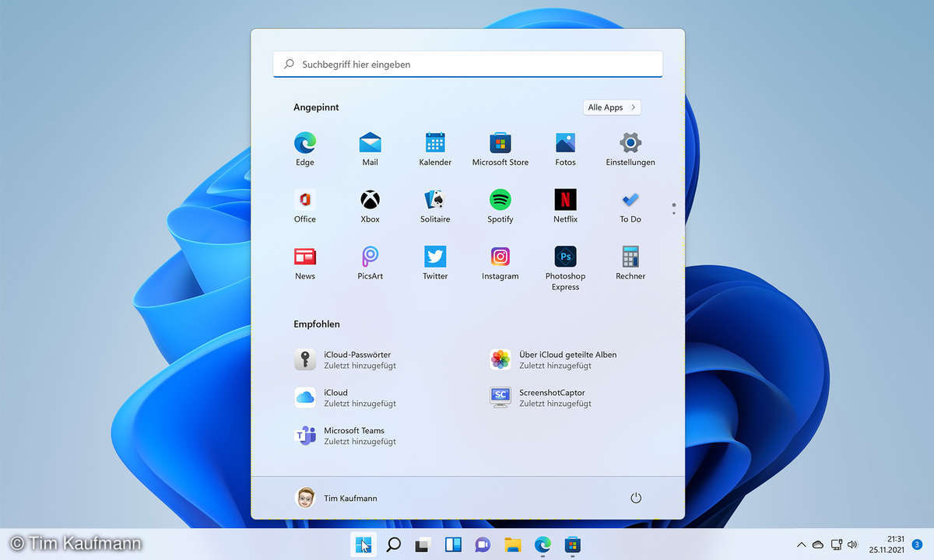The width and height of the screenshot is (934, 560).
Task: Go to next pinned apps page dot
Action: 674,213
